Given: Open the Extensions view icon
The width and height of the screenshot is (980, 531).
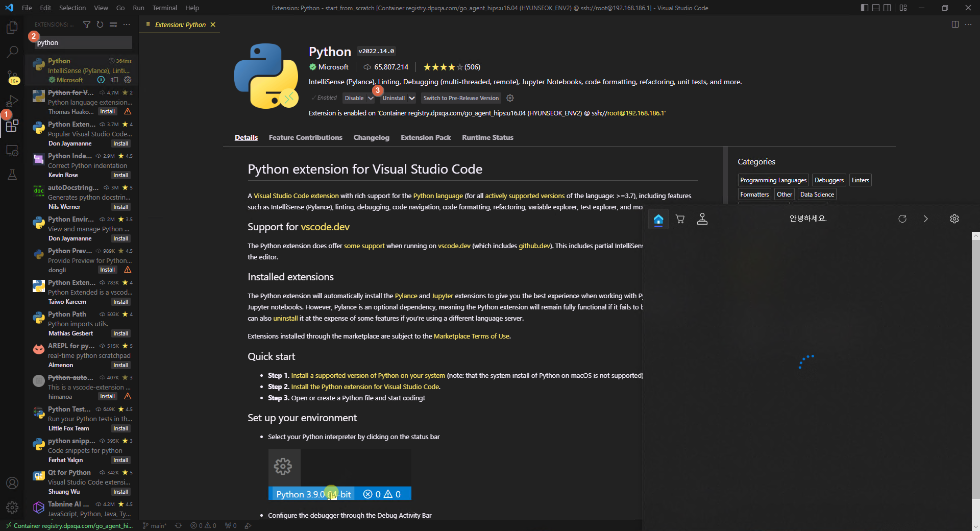Looking at the screenshot, I should pos(12,126).
